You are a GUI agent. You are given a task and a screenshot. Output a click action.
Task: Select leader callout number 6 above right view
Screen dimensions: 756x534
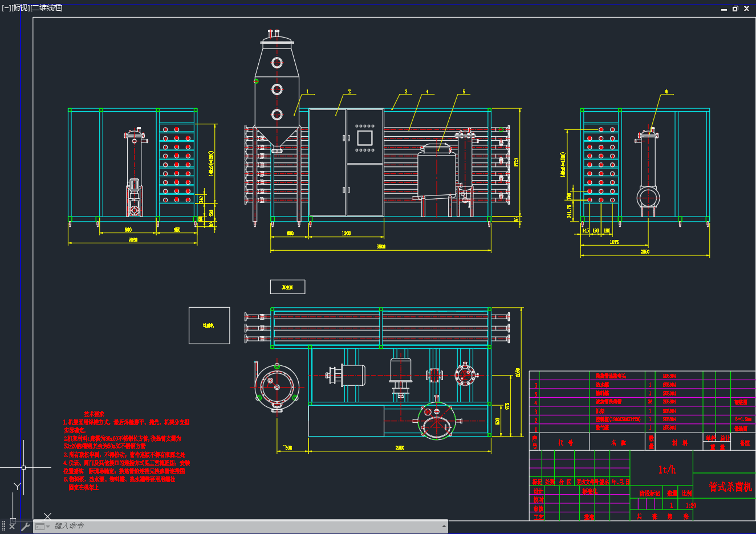tap(666, 91)
